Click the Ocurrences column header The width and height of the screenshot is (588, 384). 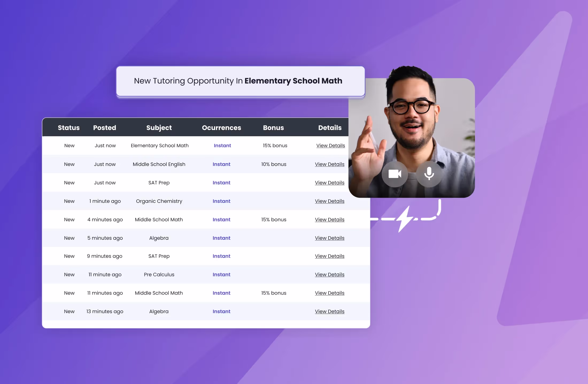[x=221, y=128]
